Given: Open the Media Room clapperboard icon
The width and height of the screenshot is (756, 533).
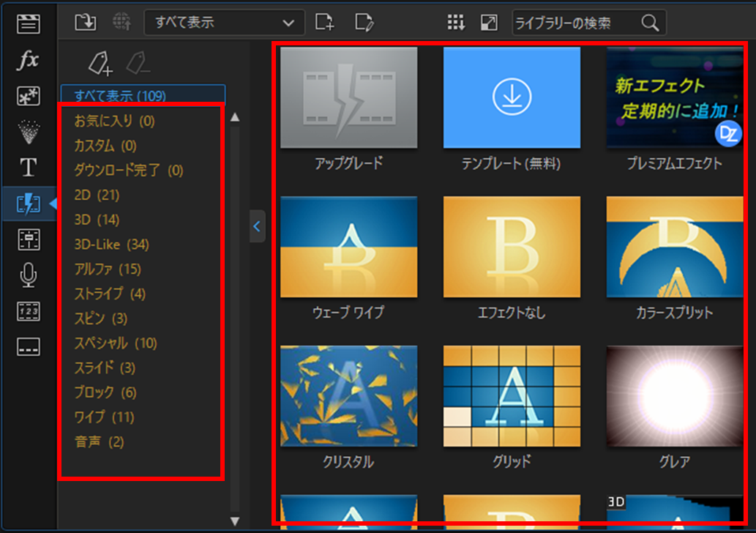Looking at the screenshot, I should pyautogui.click(x=29, y=23).
